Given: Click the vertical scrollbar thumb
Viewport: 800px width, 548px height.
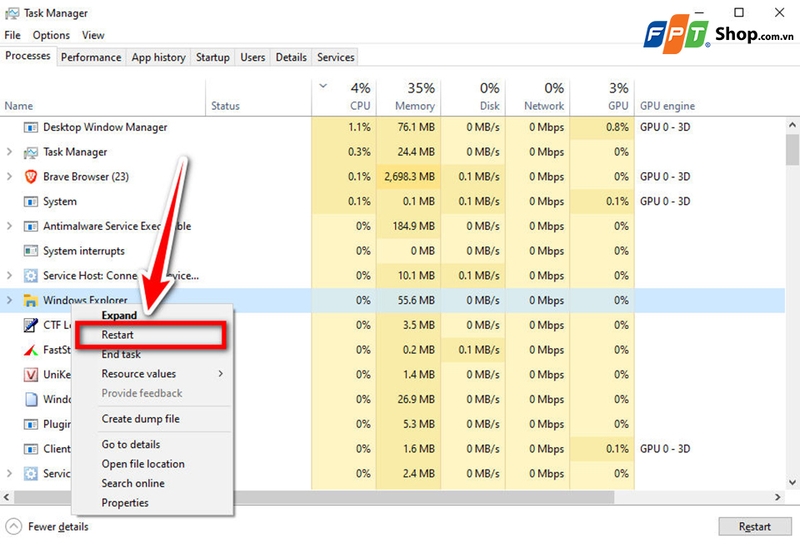Looking at the screenshot, I should pyautogui.click(x=792, y=150).
